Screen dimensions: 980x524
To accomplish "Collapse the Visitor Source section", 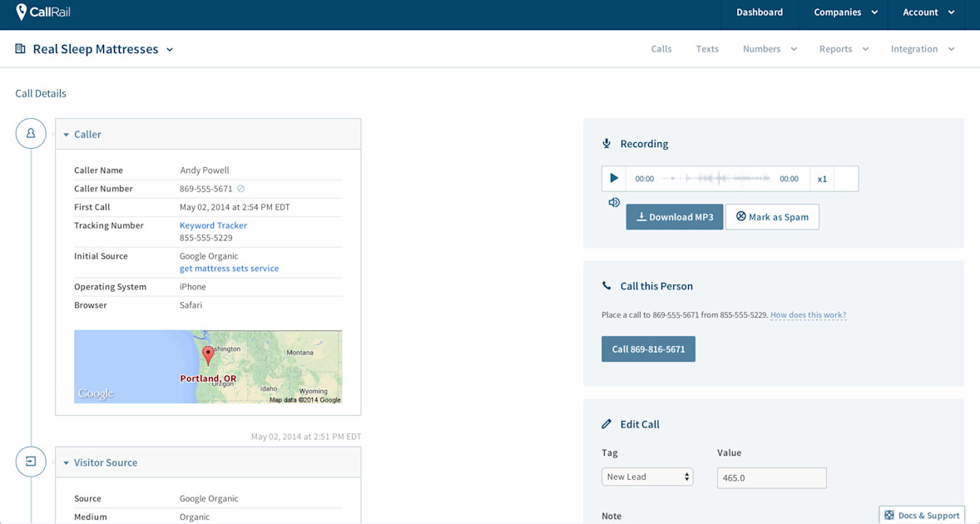I will pyautogui.click(x=67, y=462).
